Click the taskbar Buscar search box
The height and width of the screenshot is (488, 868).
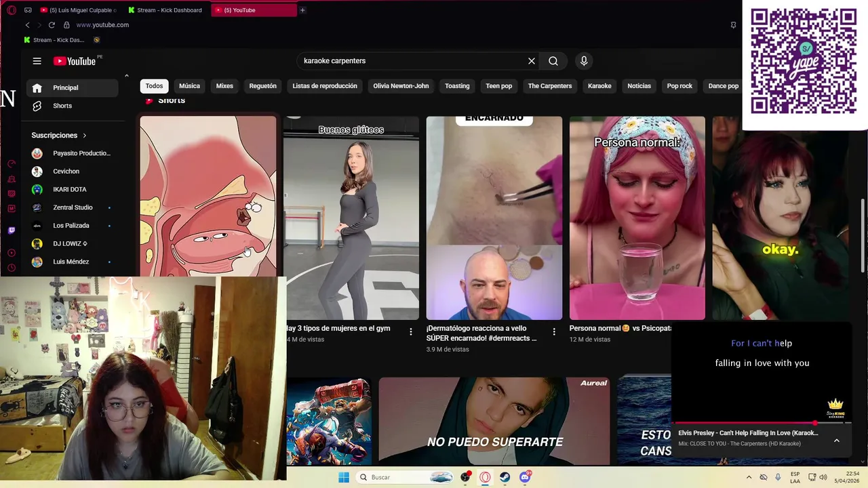pyautogui.click(x=406, y=477)
